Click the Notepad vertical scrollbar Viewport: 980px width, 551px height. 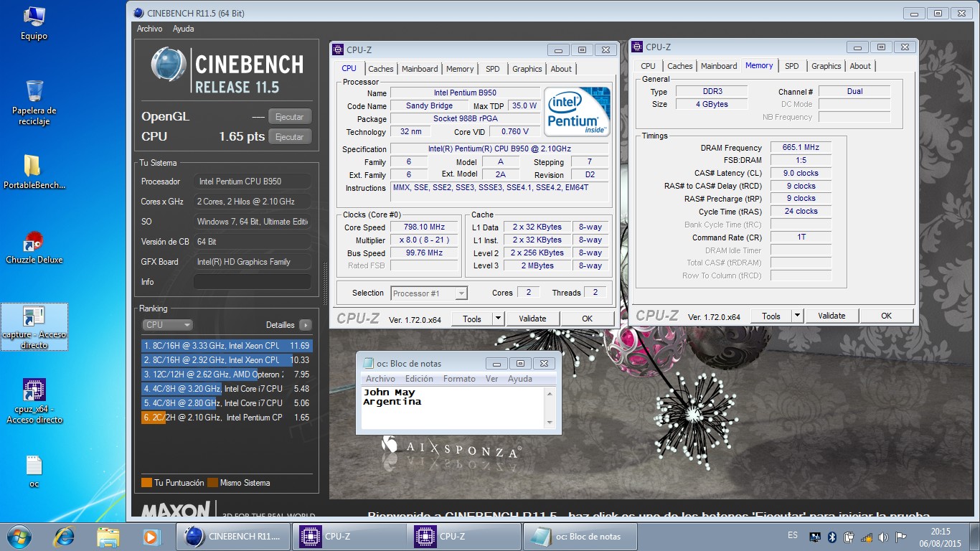(550, 408)
